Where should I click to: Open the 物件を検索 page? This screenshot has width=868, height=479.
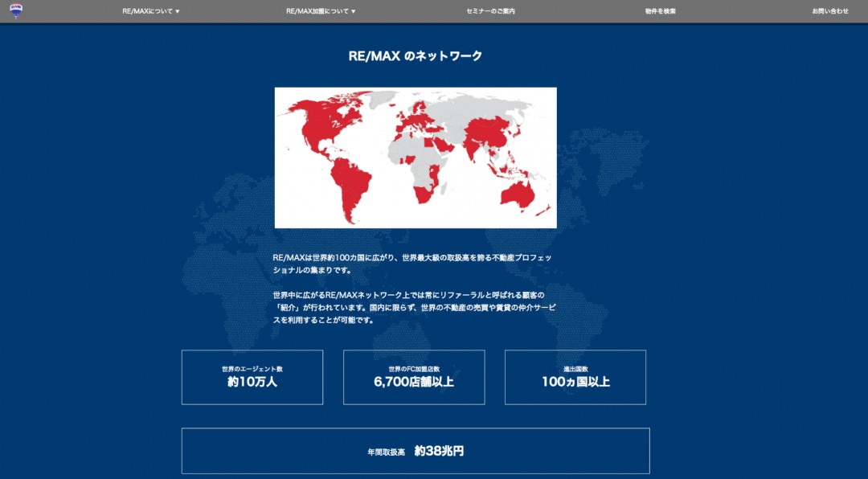click(660, 11)
